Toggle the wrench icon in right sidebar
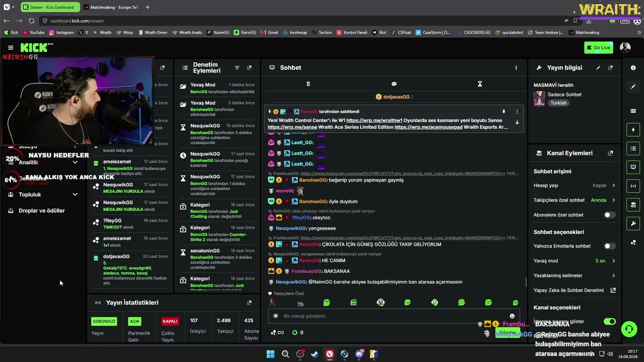 [x=633, y=224]
